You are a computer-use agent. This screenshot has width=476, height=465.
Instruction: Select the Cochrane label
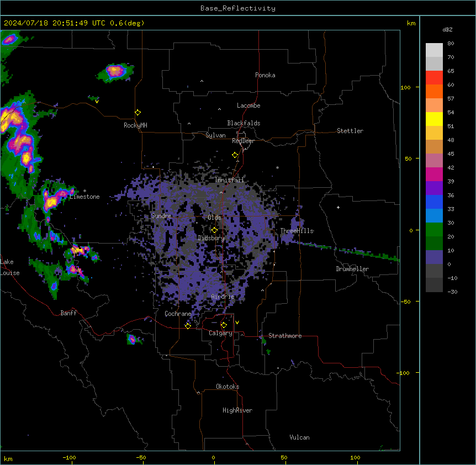click(178, 314)
